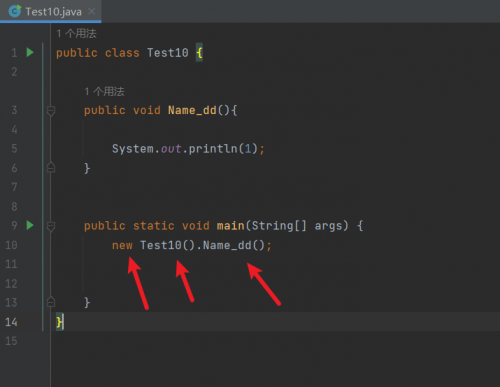Click line number 14 in gutter
The height and width of the screenshot is (387, 500).
click(x=11, y=322)
